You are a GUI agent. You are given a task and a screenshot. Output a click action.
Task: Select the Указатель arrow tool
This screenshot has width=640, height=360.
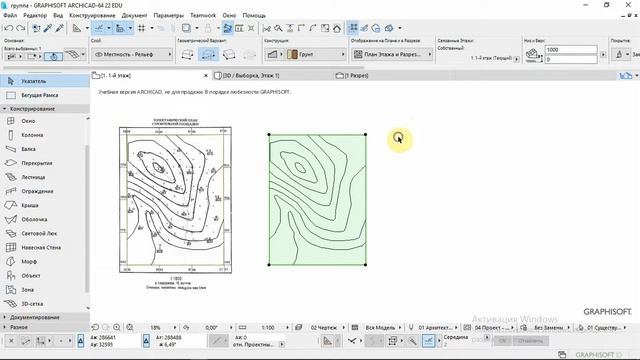44,81
